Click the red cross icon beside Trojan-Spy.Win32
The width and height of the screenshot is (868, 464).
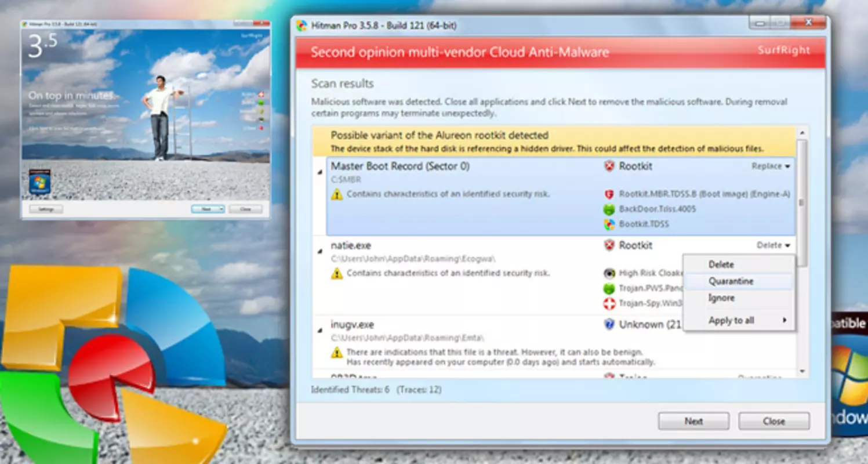(609, 303)
